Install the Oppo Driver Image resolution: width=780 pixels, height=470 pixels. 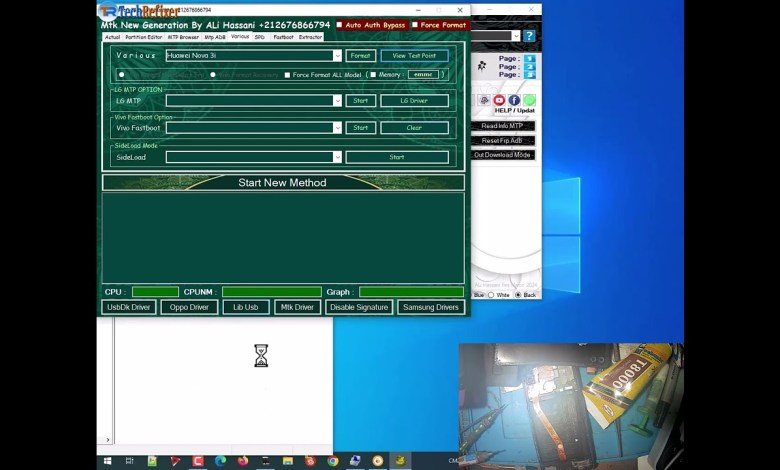[189, 307]
